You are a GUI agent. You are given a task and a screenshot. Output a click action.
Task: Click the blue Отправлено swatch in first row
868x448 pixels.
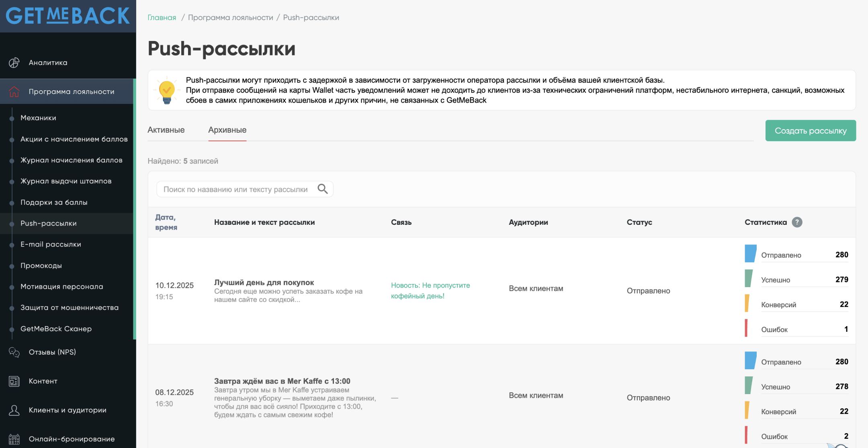pyautogui.click(x=750, y=254)
